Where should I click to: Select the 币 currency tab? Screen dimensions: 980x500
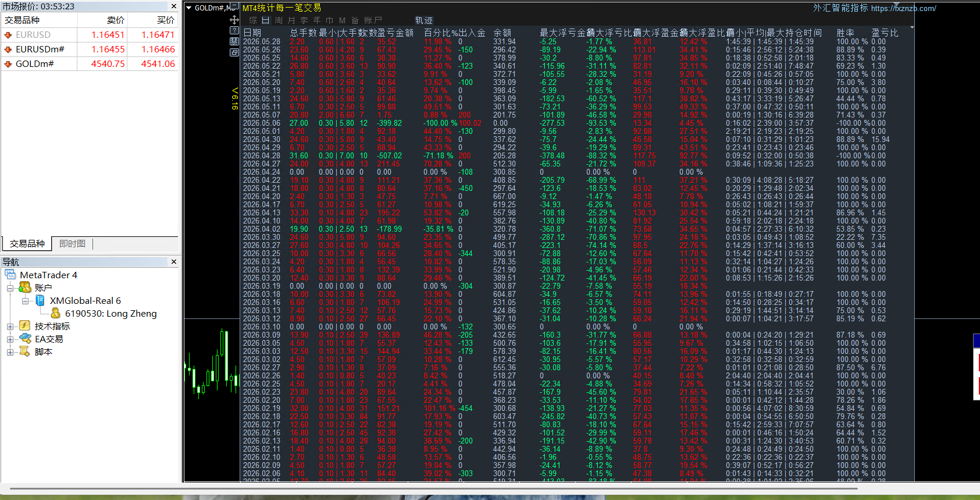[330, 20]
